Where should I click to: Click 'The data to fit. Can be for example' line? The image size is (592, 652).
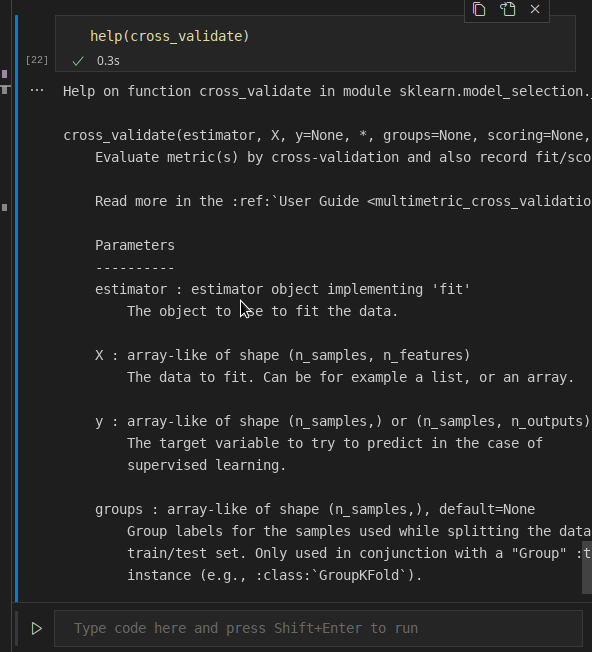pos(350,377)
